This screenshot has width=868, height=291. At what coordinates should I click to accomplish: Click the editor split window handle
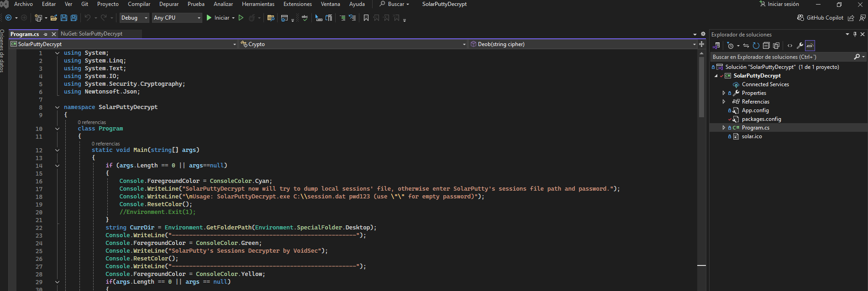point(702,44)
